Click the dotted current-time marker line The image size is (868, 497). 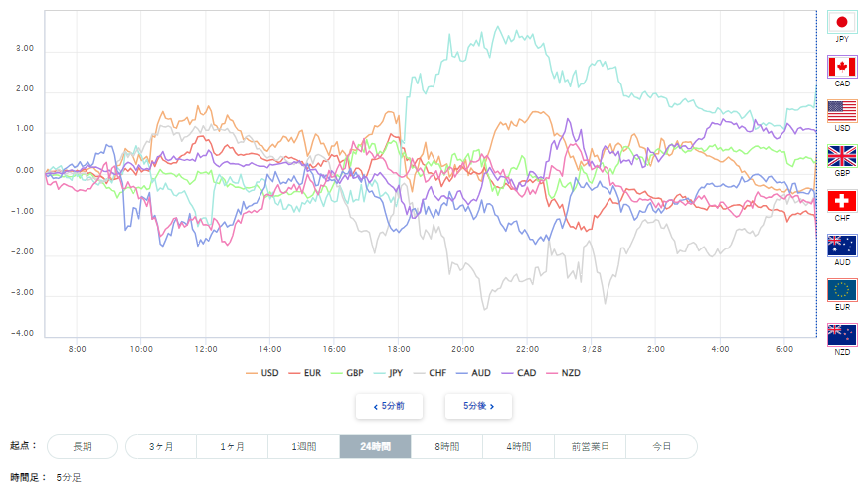click(816, 173)
